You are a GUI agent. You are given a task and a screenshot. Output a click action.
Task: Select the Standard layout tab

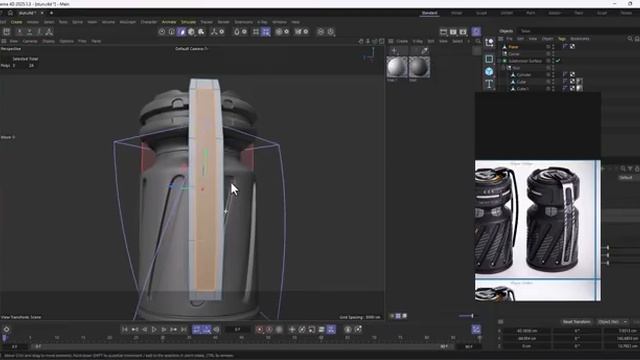pyautogui.click(x=429, y=13)
